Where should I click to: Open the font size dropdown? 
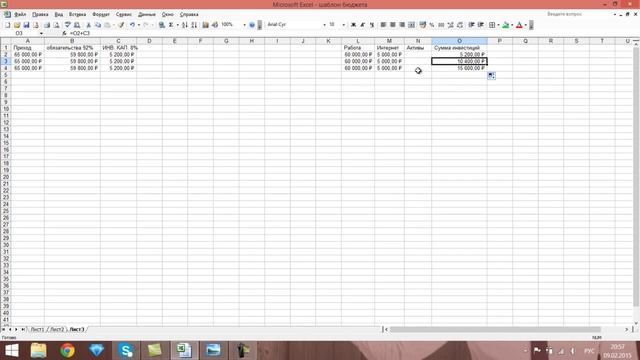pos(344,25)
